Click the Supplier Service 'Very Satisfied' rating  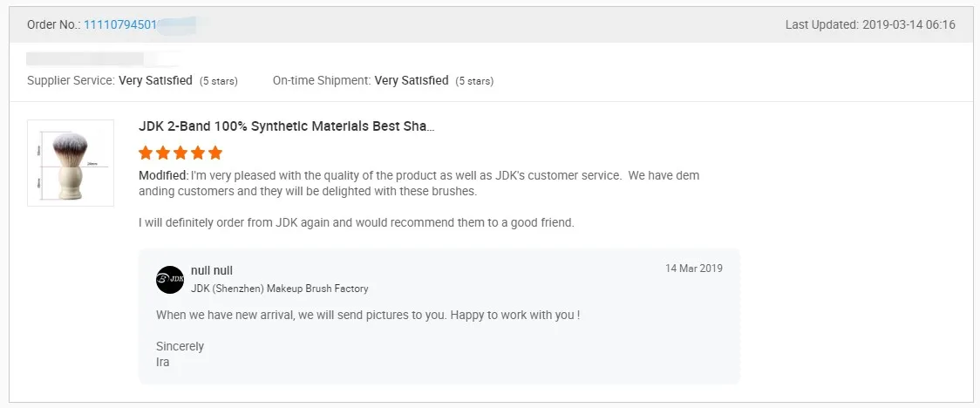[x=155, y=80]
